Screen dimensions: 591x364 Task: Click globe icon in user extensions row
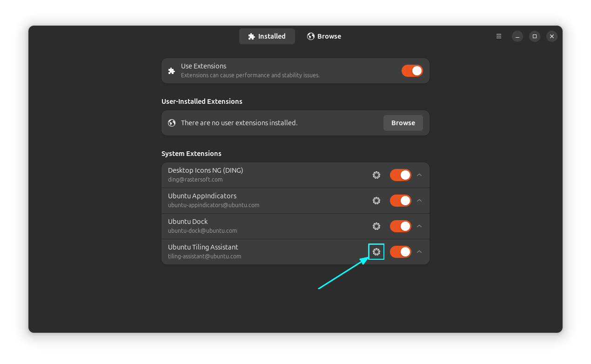172,123
